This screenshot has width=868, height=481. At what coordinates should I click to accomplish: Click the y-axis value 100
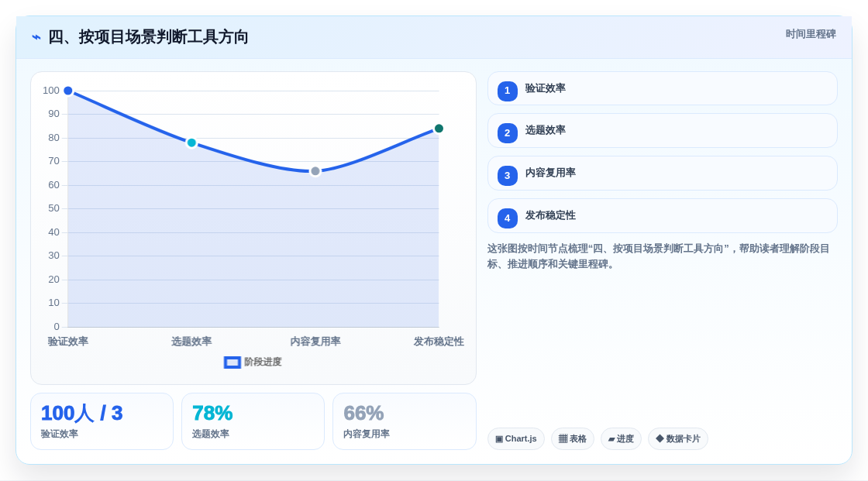tap(51, 90)
